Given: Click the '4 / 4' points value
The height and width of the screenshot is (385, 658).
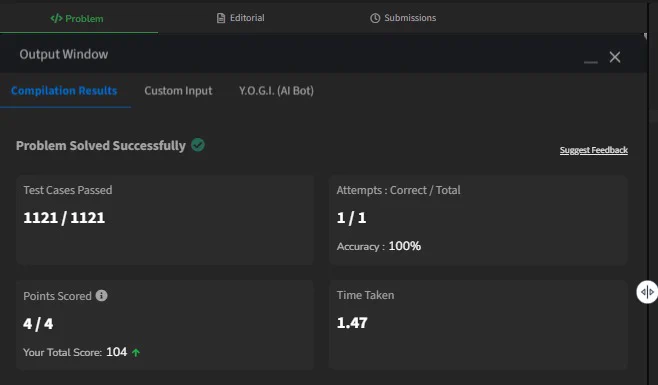Looking at the screenshot, I should (38, 324).
